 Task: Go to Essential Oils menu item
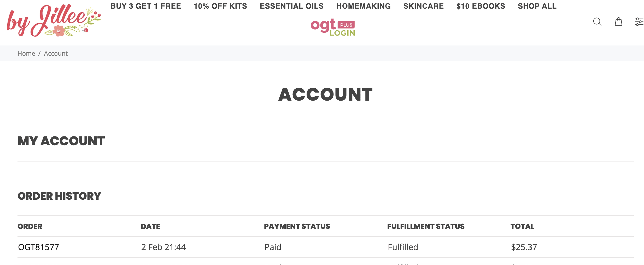292,6
